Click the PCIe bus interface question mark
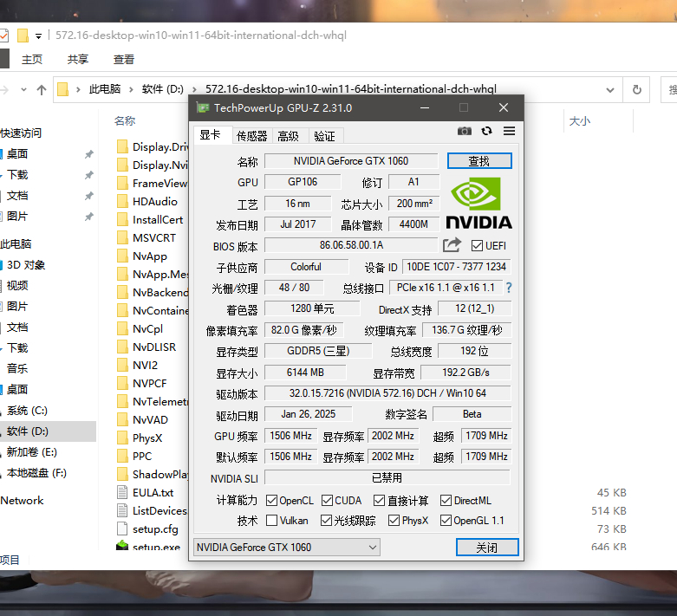Viewport: 677px width, 616px height. [x=509, y=288]
